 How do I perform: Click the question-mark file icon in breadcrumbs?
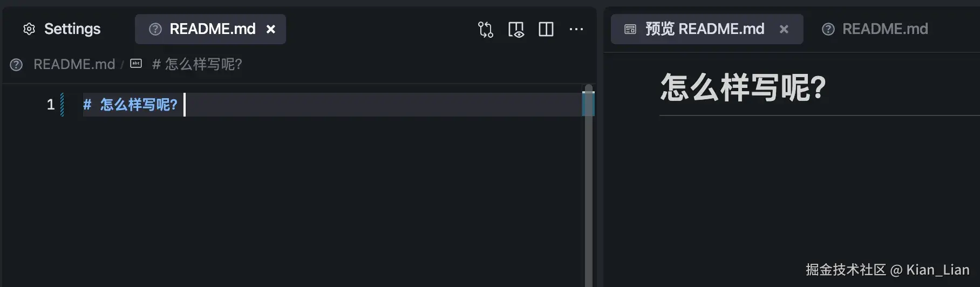(x=16, y=65)
